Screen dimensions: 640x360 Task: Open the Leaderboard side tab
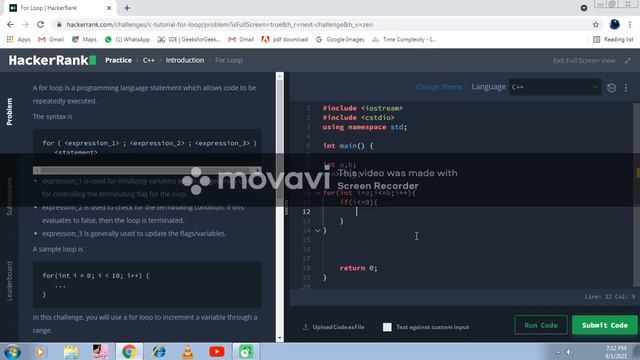9,281
